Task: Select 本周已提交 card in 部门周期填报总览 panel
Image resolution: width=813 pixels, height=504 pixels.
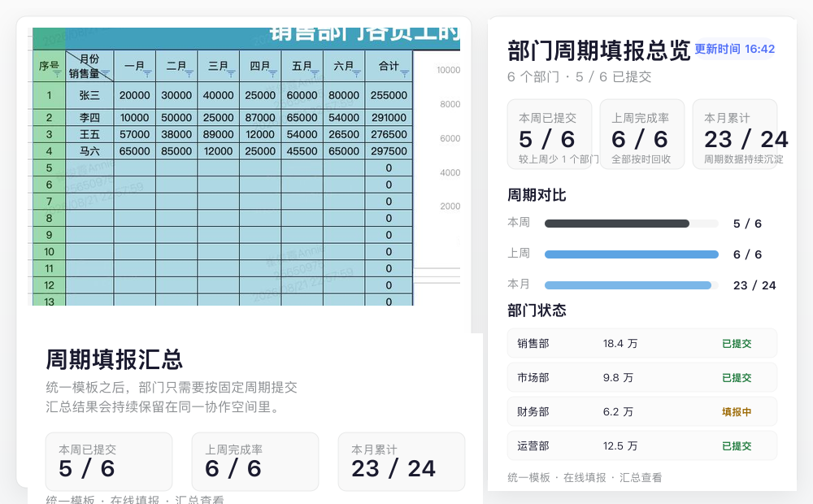Action: (550, 134)
